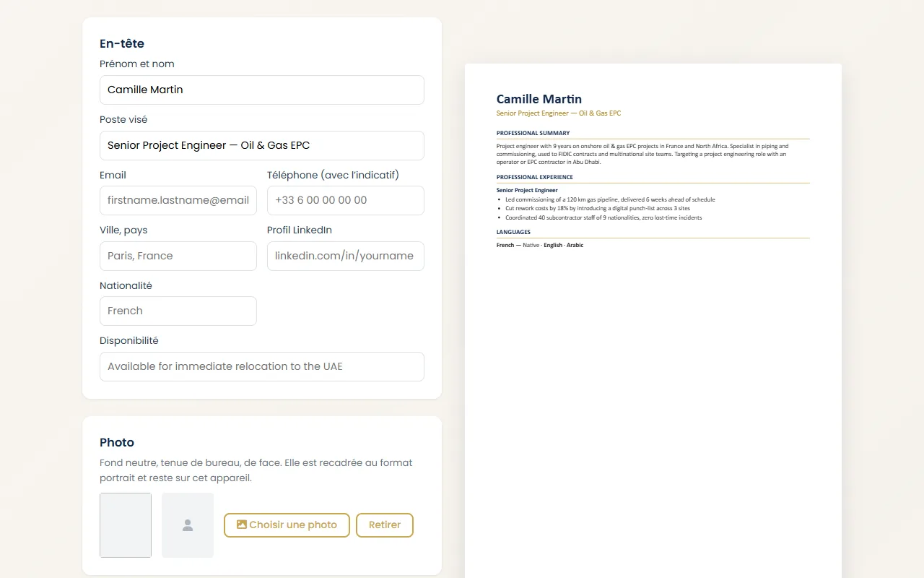Click the "Téléphone (avec l'indicatif)" label
Image resolution: width=924 pixels, height=578 pixels.
pos(333,175)
